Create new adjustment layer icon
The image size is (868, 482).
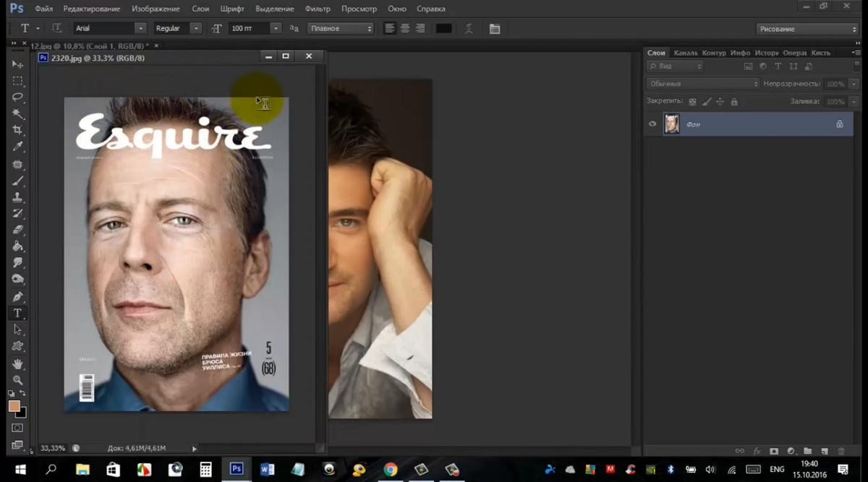pos(791,451)
